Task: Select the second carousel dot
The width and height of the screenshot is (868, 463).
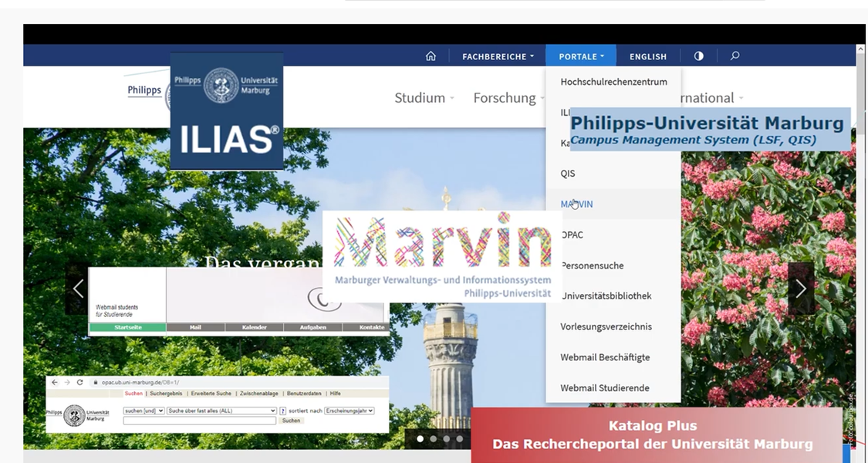Action: [434, 438]
